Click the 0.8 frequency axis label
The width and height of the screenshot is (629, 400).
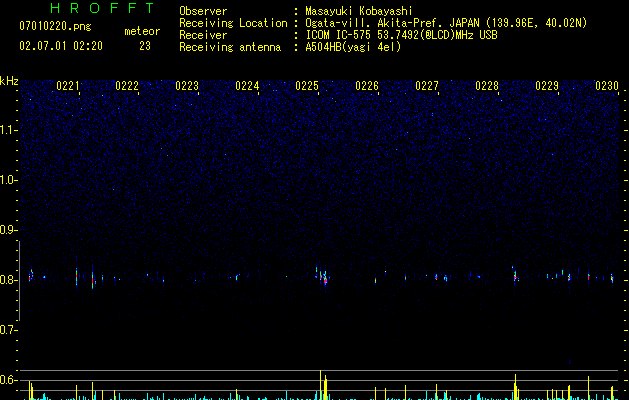(x=8, y=280)
